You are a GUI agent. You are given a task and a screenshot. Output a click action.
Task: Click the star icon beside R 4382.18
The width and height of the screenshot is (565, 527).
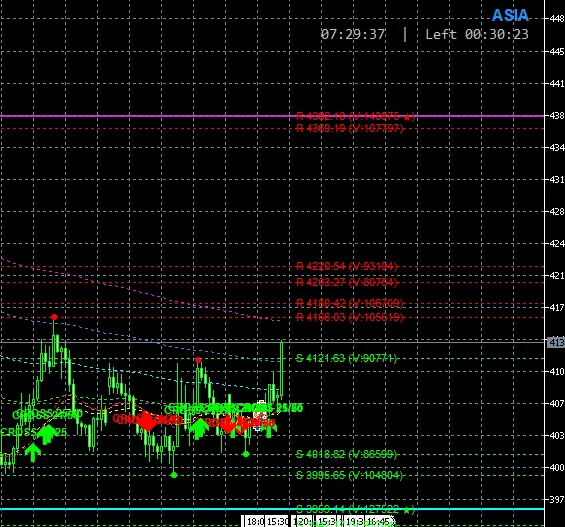407,117
